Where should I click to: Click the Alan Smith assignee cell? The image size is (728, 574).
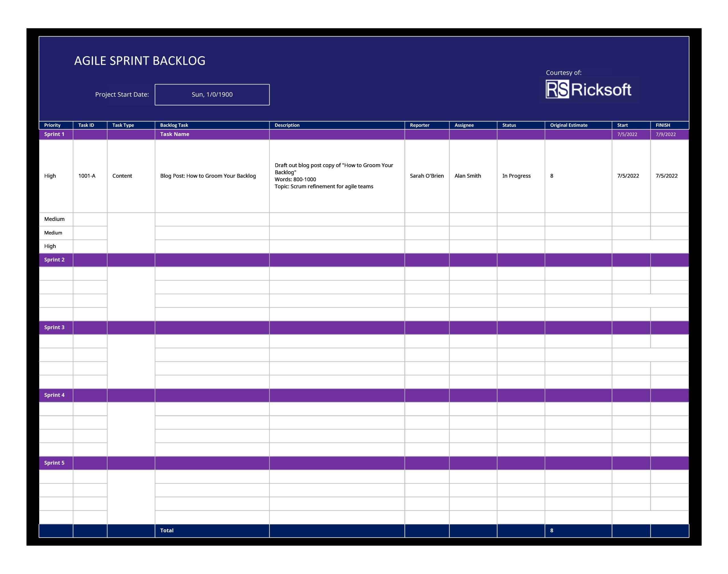point(468,176)
